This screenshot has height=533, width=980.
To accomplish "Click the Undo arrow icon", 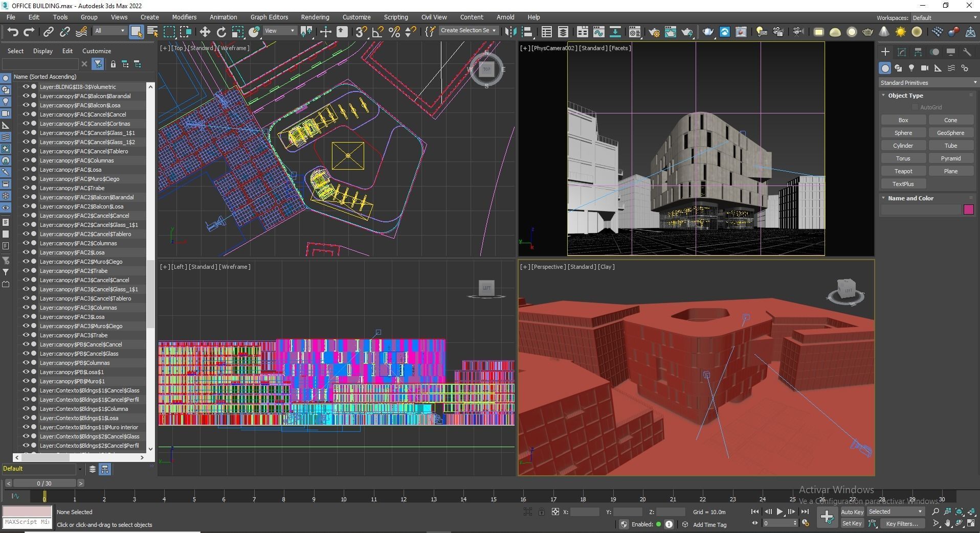I will pyautogui.click(x=13, y=32).
